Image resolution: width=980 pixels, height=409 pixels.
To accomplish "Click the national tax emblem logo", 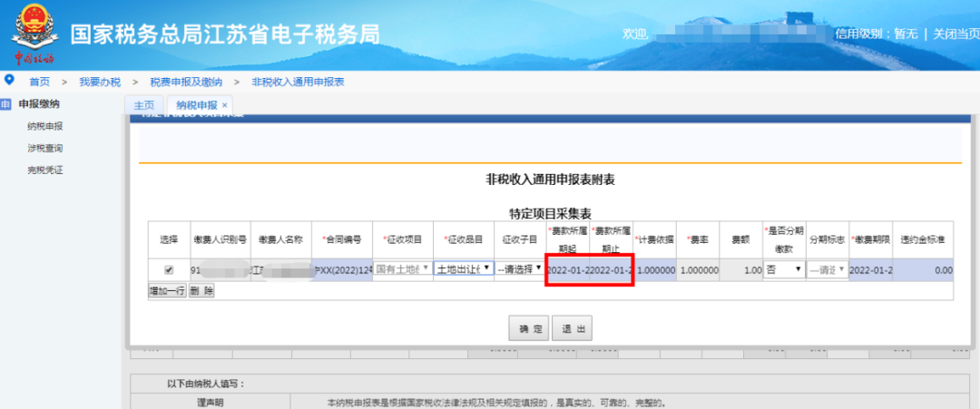I will pyautogui.click(x=33, y=30).
